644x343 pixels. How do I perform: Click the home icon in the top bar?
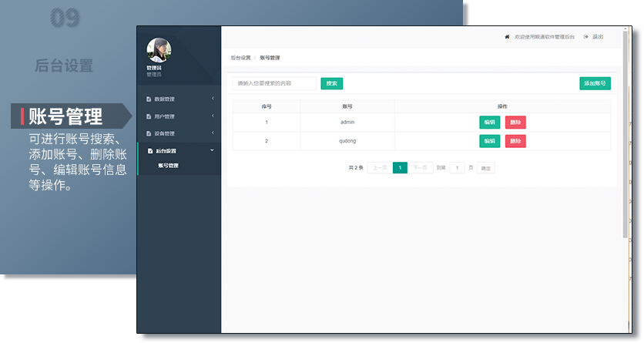pos(507,37)
